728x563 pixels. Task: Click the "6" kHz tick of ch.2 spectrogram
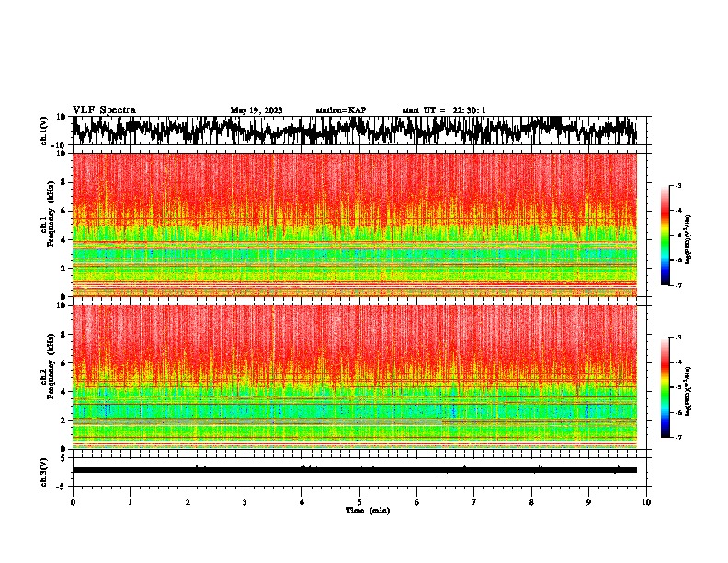point(63,363)
